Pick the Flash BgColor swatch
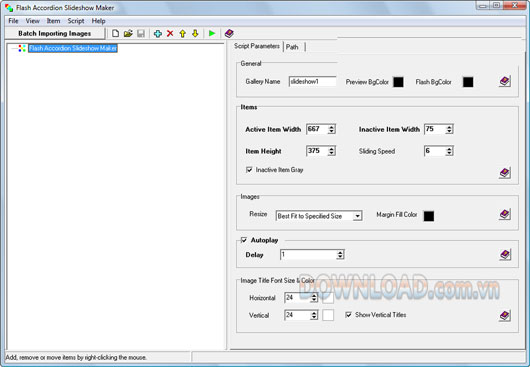Image resolution: width=530 pixels, height=367 pixels. coord(468,82)
